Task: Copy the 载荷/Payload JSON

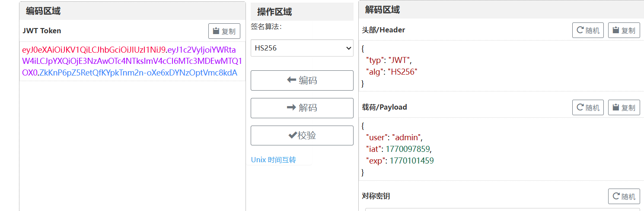Action: tap(624, 107)
